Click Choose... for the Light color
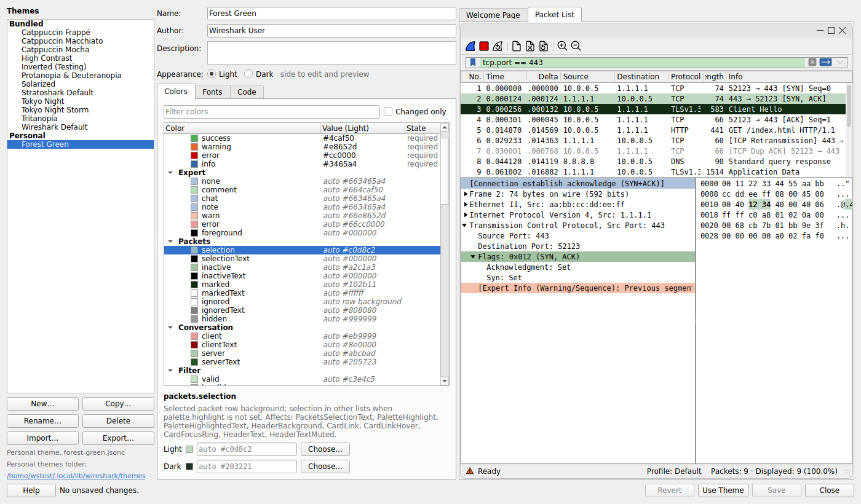This screenshot has height=504, width=861. pos(325,449)
